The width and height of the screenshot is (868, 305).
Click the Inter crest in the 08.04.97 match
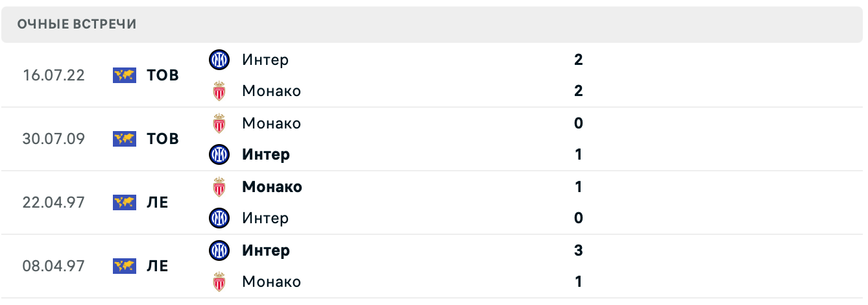(x=219, y=250)
